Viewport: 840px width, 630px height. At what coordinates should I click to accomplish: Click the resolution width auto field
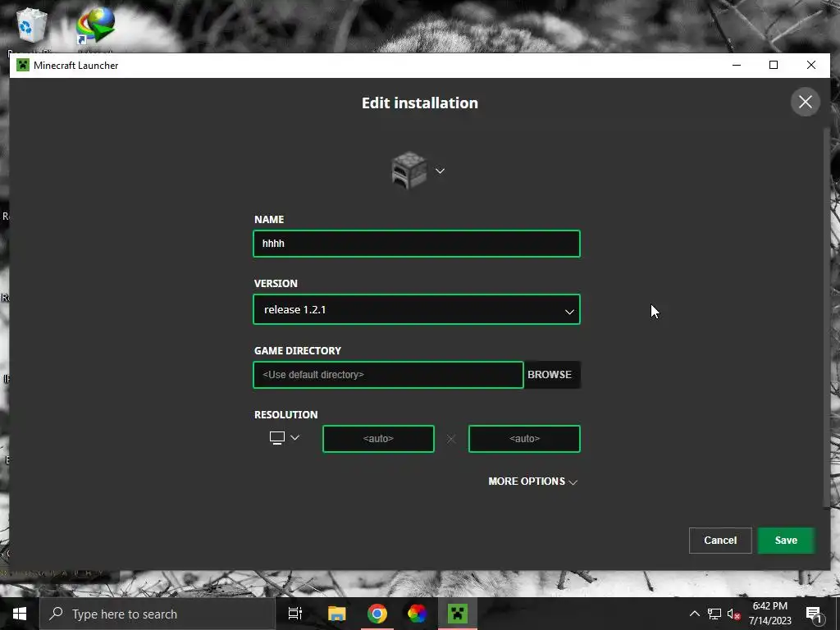pyautogui.click(x=378, y=439)
